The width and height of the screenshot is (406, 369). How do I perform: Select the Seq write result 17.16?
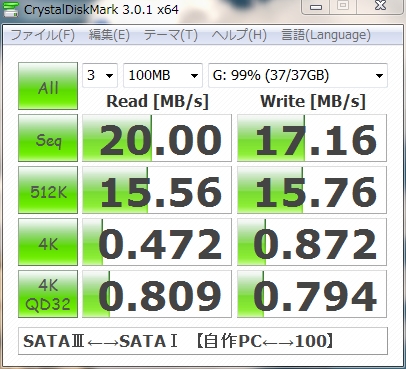coord(312,138)
